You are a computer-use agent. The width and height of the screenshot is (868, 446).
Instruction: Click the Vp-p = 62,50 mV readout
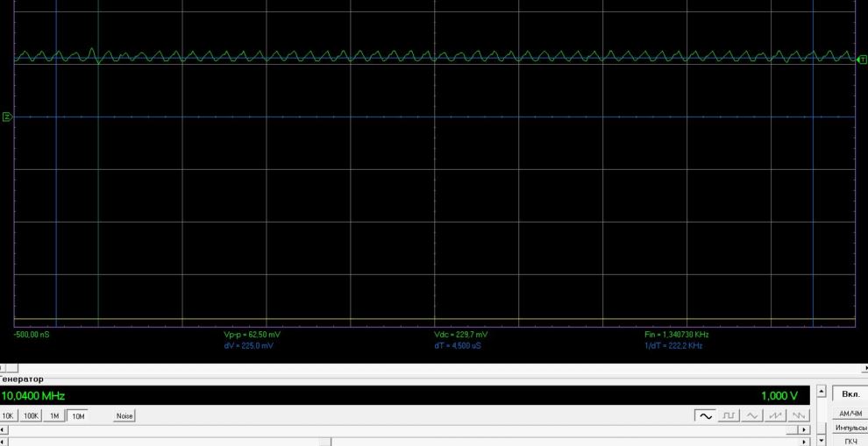tap(252, 335)
